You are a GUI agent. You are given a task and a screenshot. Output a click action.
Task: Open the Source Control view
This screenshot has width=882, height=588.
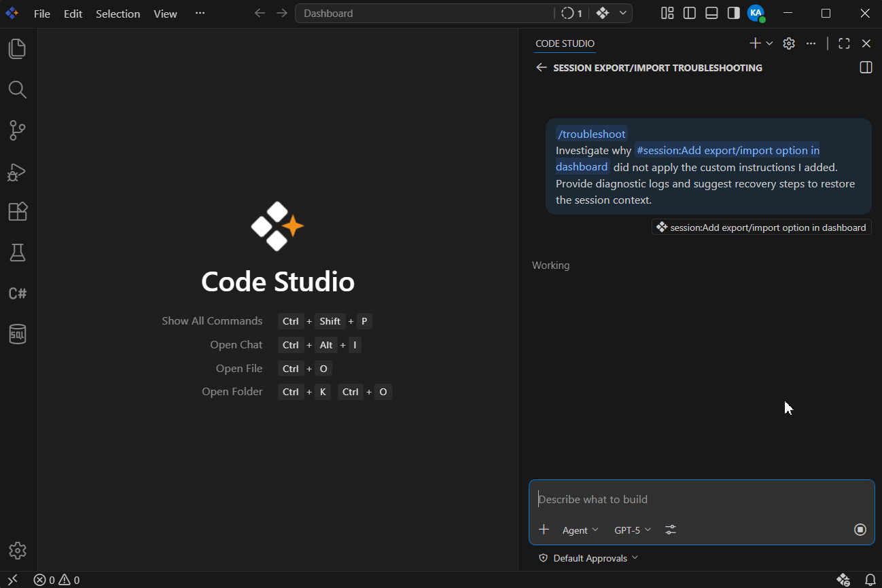[18, 130]
